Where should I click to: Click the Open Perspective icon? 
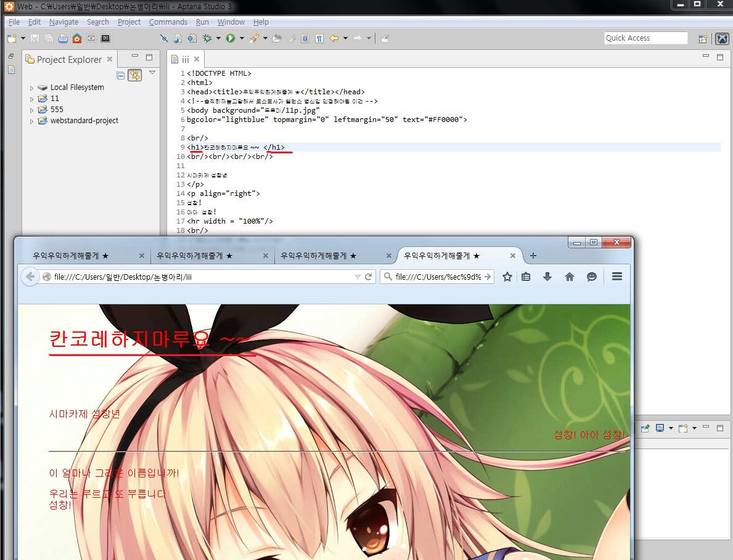click(703, 39)
